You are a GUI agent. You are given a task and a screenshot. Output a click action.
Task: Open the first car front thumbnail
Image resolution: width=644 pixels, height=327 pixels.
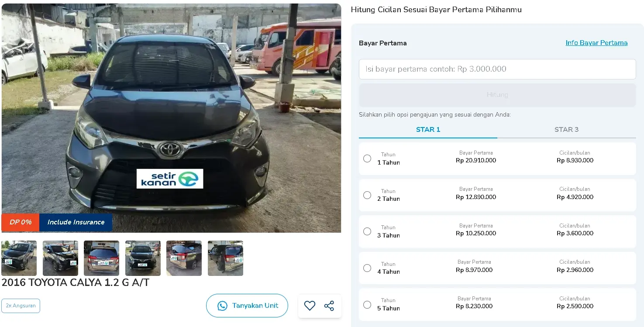coord(19,258)
